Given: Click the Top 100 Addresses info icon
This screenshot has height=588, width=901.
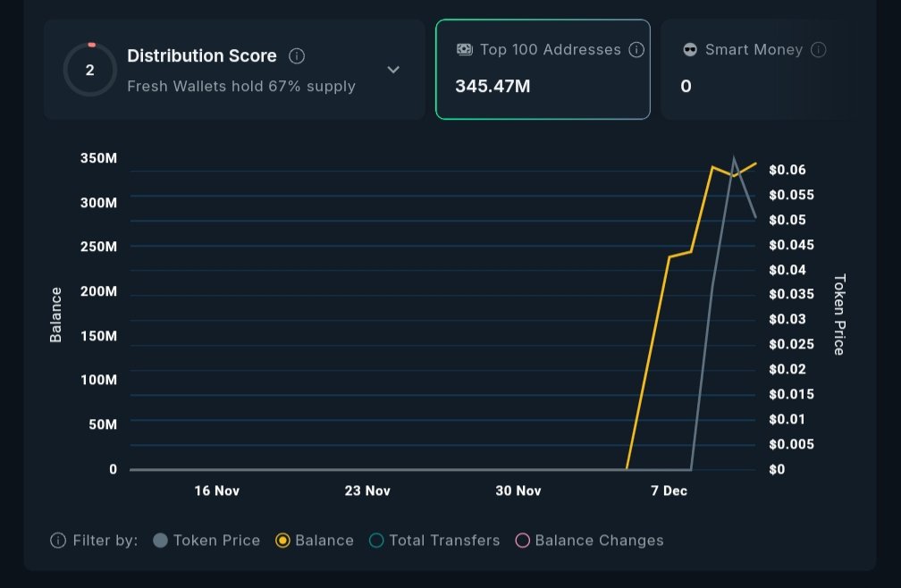Looking at the screenshot, I should click(636, 50).
